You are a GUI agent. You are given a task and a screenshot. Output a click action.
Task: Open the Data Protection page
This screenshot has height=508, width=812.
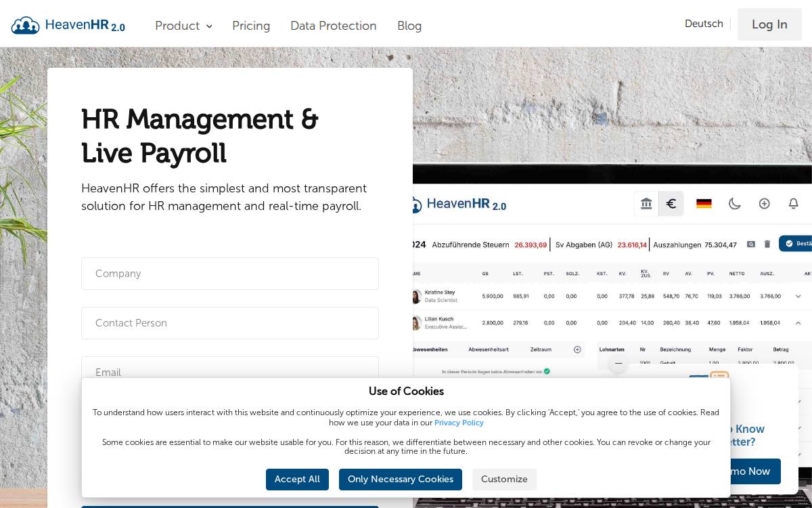pos(334,26)
